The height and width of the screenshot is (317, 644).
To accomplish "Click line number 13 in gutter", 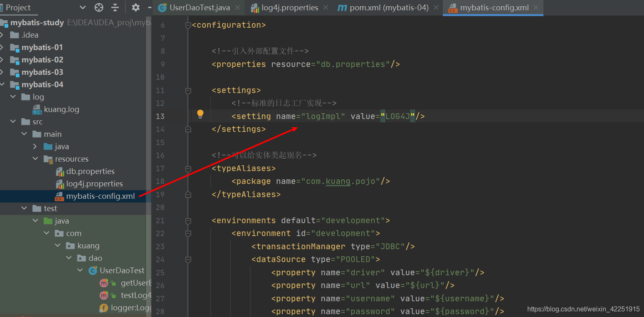I will (160, 116).
